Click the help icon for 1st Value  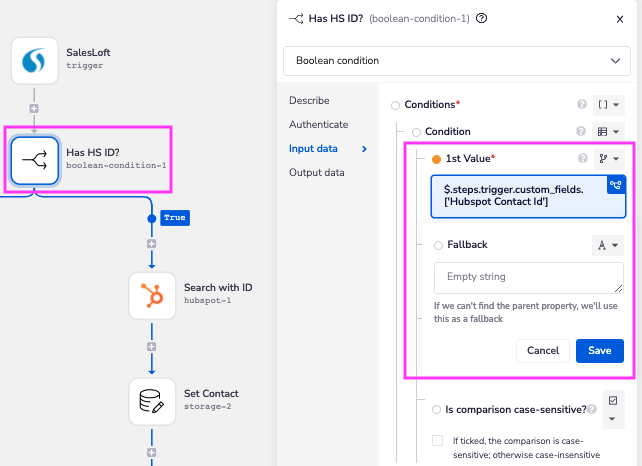pyautogui.click(x=582, y=158)
